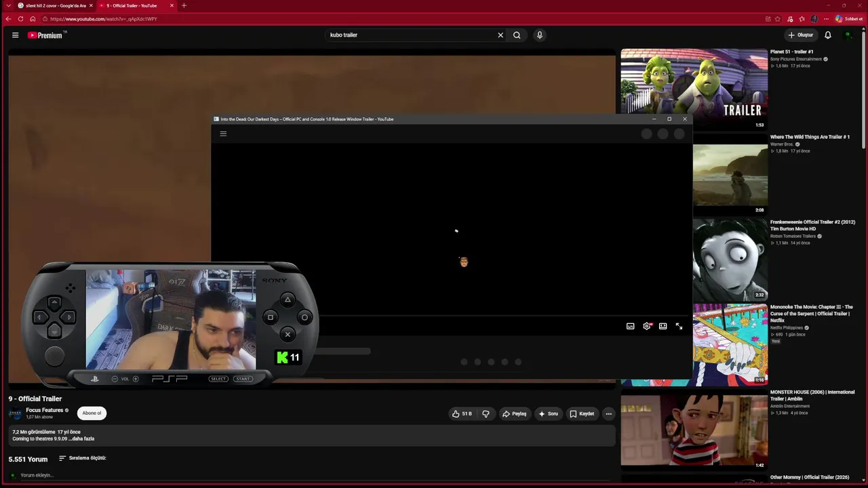
Task: Open Planet 51 trailer thumbnail
Action: tap(694, 89)
